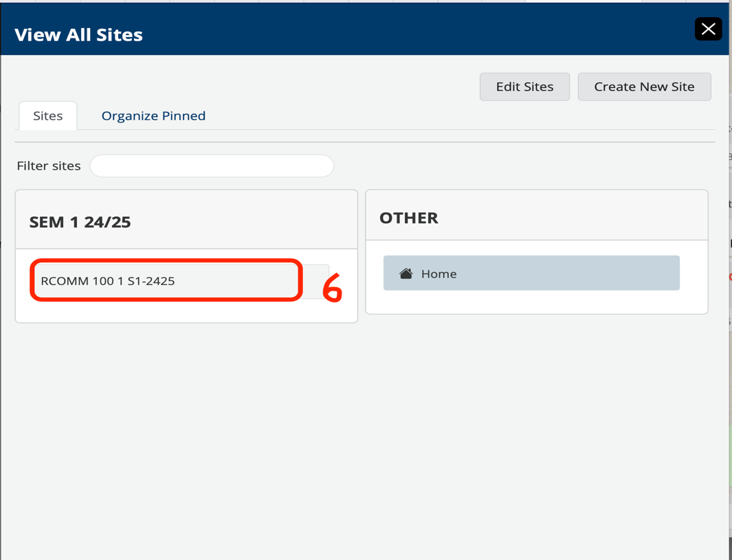Click the blank right end of Home row
This screenshot has width=732, height=560.
(619, 273)
